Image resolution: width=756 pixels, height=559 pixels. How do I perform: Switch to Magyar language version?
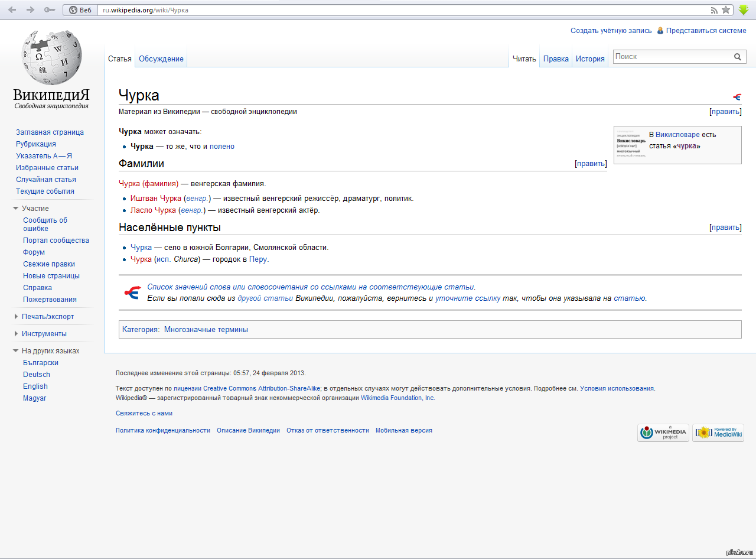[35, 398]
